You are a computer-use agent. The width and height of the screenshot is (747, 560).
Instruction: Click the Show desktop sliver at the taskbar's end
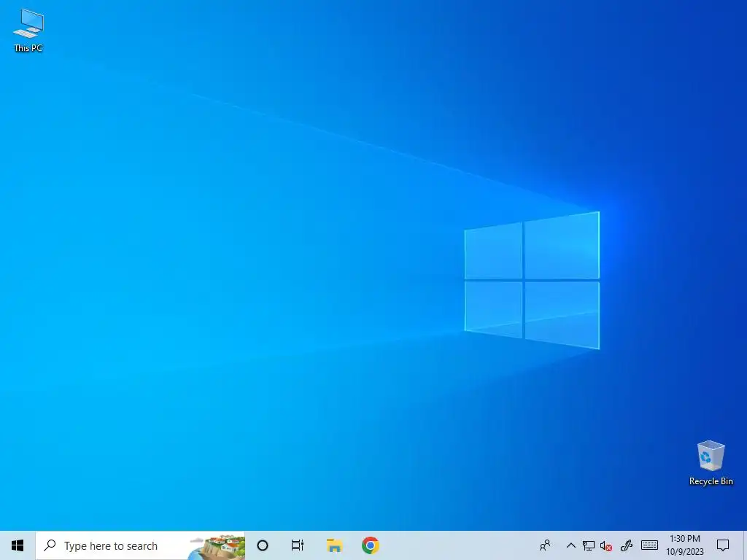(745, 545)
